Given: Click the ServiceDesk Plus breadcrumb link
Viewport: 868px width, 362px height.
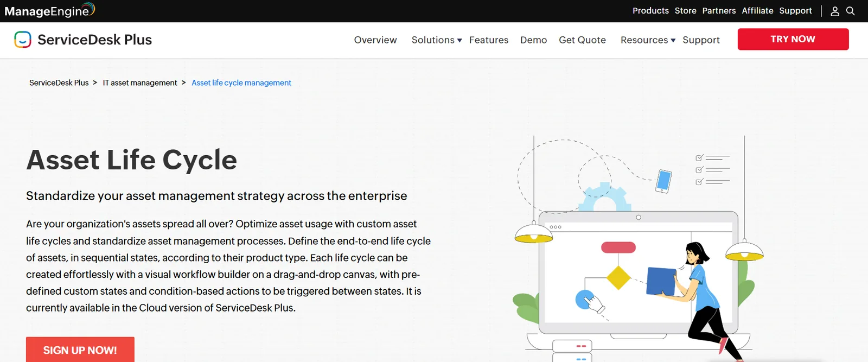Looking at the screenshot, I should click(59, 82).
